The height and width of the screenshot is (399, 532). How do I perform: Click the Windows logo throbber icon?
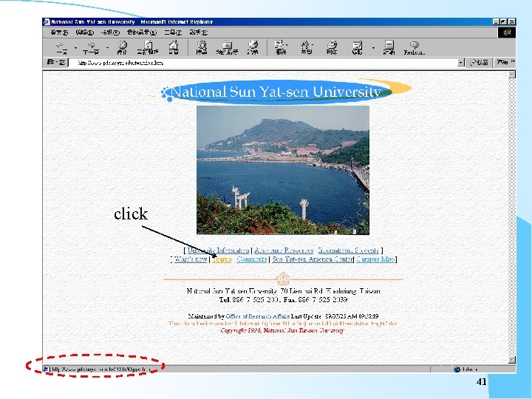(x=507, y=33)
